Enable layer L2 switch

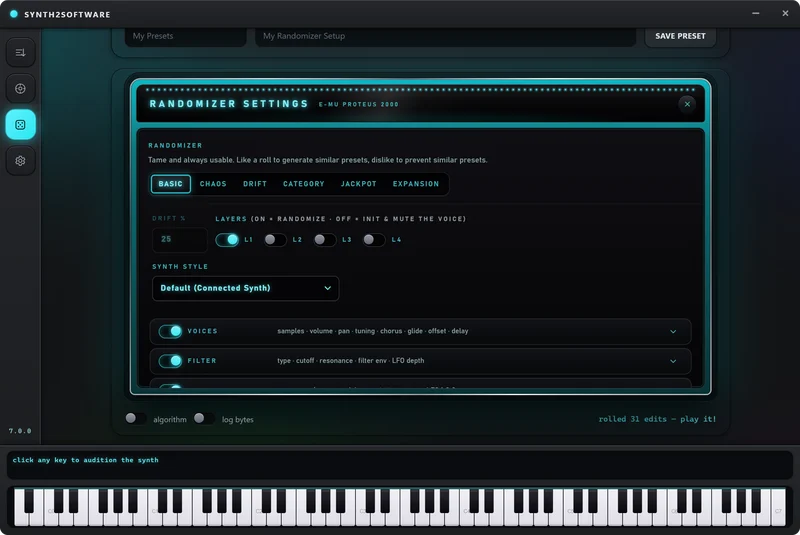tap(275, 240)
